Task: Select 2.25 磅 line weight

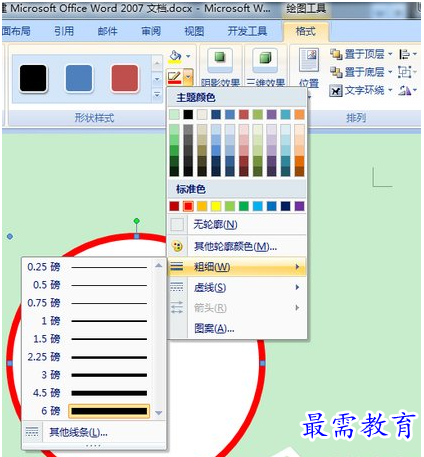Action: coord(87,357)
